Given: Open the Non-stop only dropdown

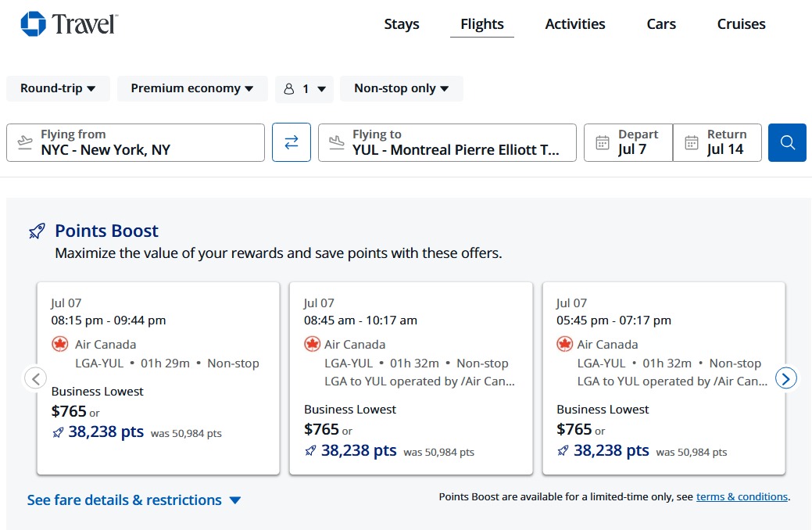Looking at the screenshot, I should click(402, 88).
